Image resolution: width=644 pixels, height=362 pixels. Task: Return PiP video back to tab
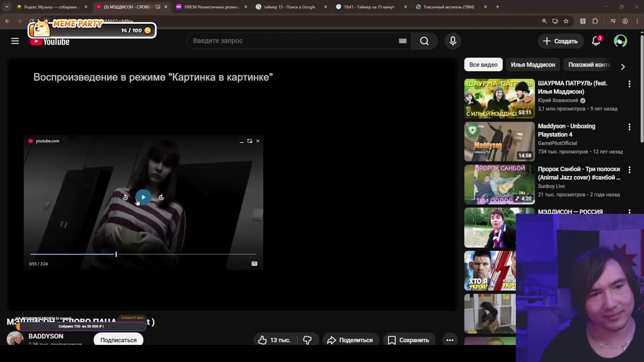pos(250,141)
